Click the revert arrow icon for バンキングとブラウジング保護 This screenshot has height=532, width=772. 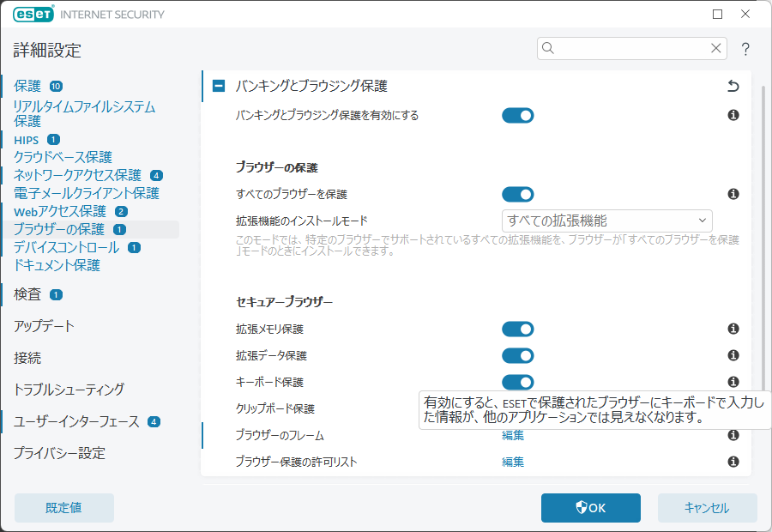coord(733,86)
